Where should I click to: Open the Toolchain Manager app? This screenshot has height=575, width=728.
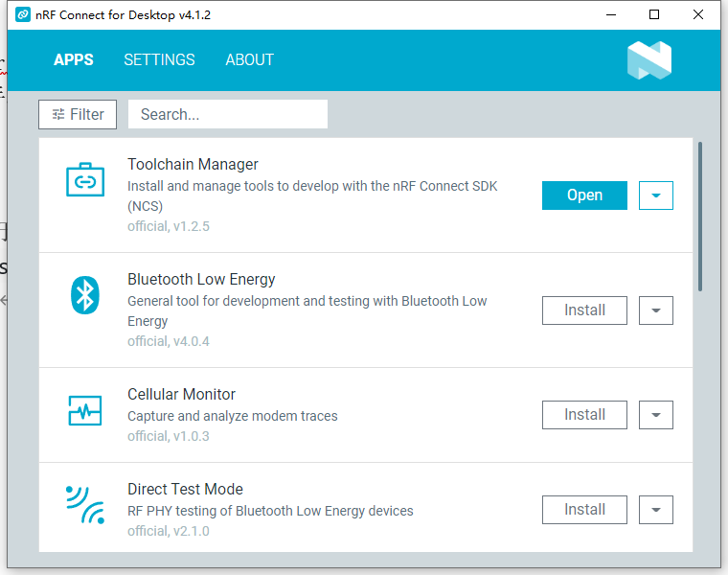click(x=584, y=195)
